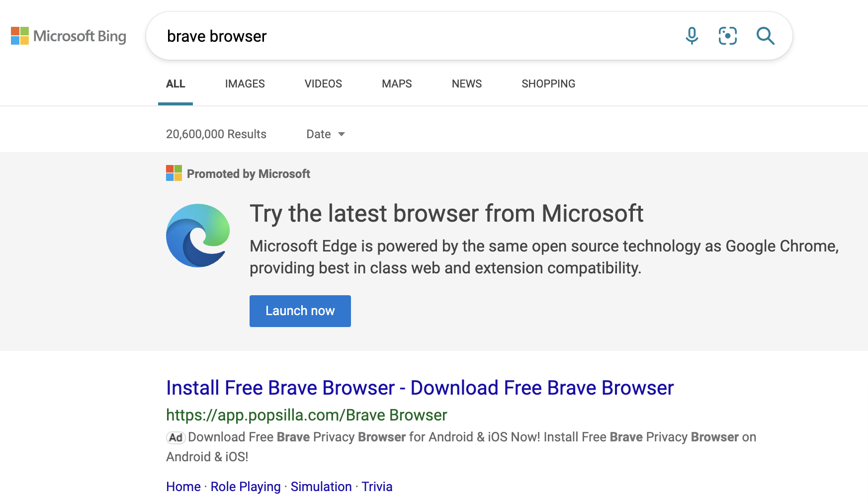The height and width of the screenshot is (502, 868).
Task: Click the Microsoft logo beside Promoted by Microsoft
Action: tap(174, 173)
